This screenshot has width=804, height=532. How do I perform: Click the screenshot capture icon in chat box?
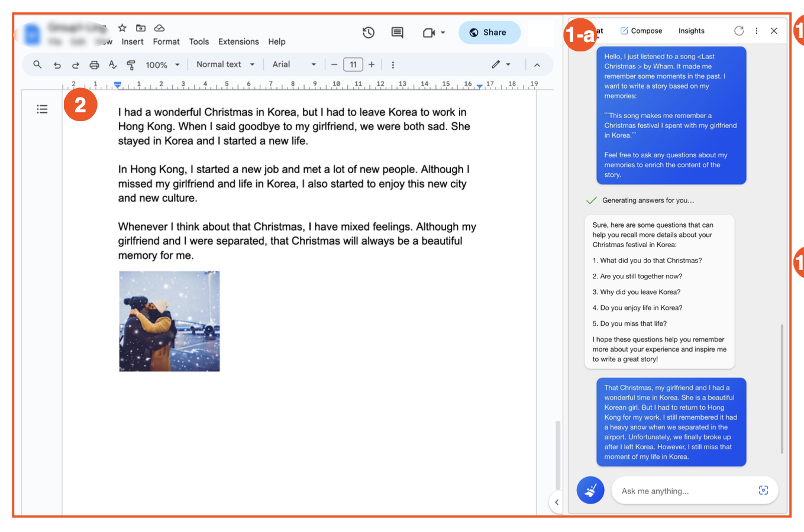click(x=763, y=491)
